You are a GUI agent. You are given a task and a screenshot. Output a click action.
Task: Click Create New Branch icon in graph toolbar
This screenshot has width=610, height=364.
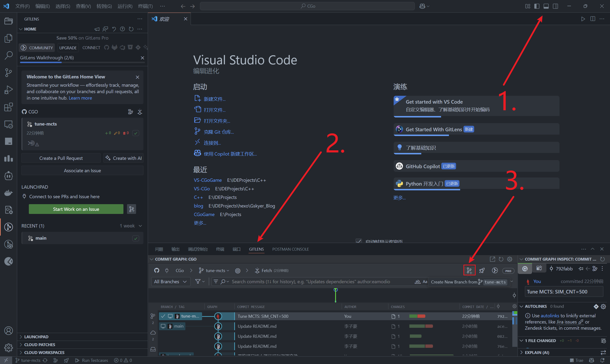[469, 270]
